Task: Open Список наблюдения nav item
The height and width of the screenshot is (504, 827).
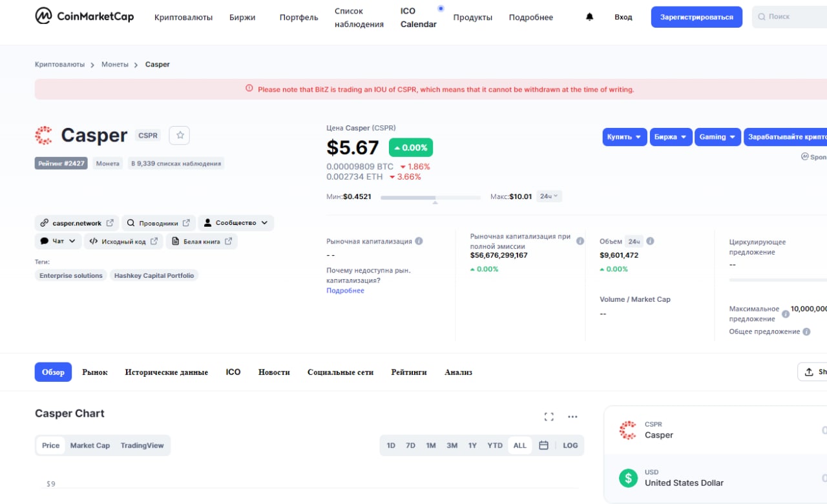Action: click(x=359, y=17)
